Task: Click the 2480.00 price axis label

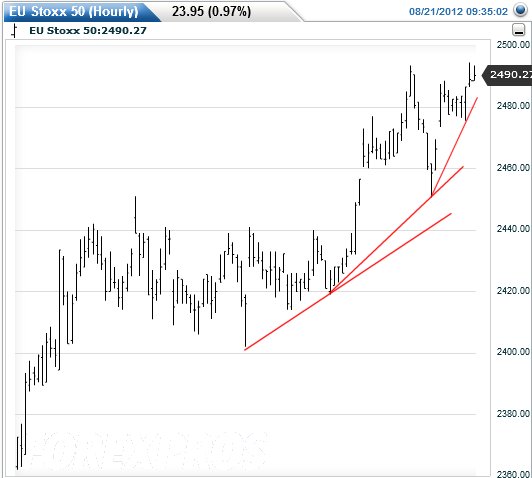Action: (x=513, y=106)
